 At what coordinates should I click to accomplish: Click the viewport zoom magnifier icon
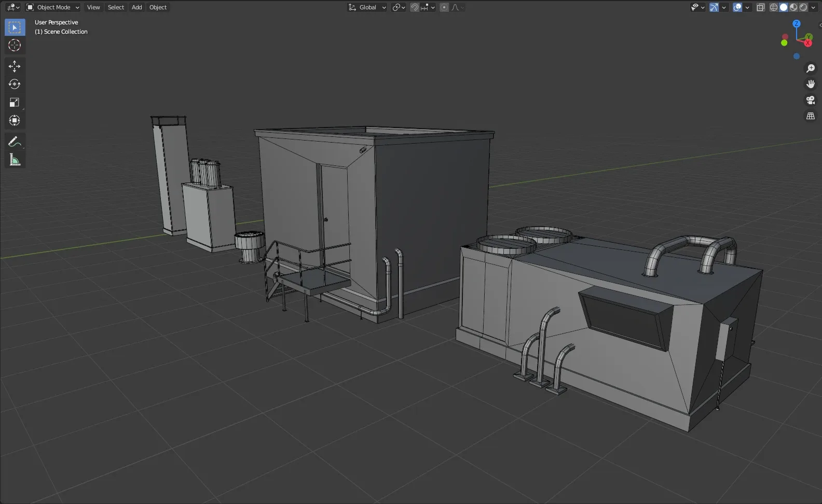coord(811,68)
